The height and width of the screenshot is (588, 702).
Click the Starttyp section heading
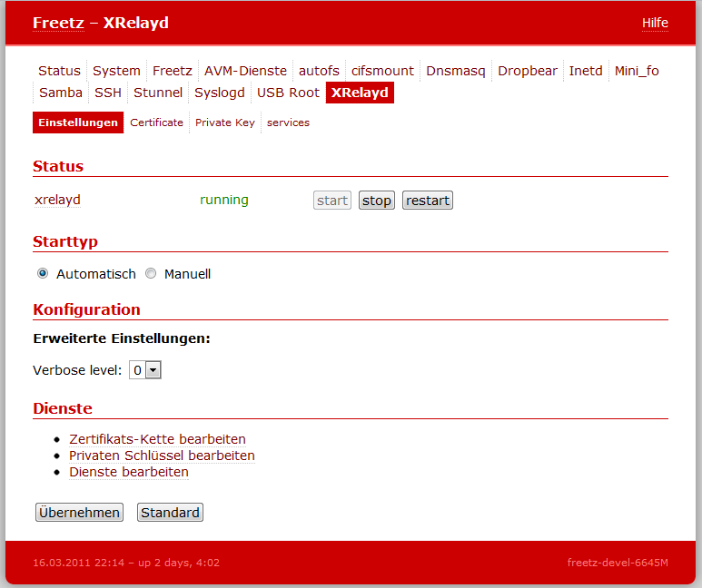point(65,241)
